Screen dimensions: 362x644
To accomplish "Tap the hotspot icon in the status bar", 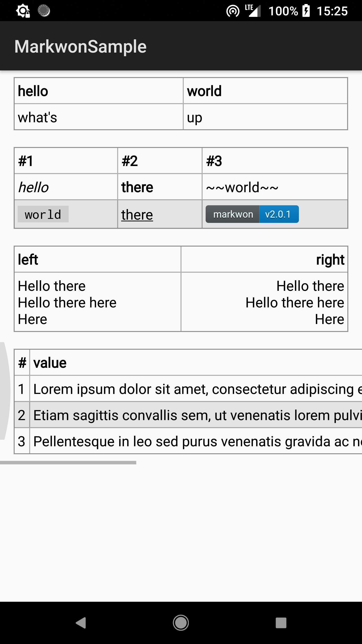I will (x=233, y=11).
